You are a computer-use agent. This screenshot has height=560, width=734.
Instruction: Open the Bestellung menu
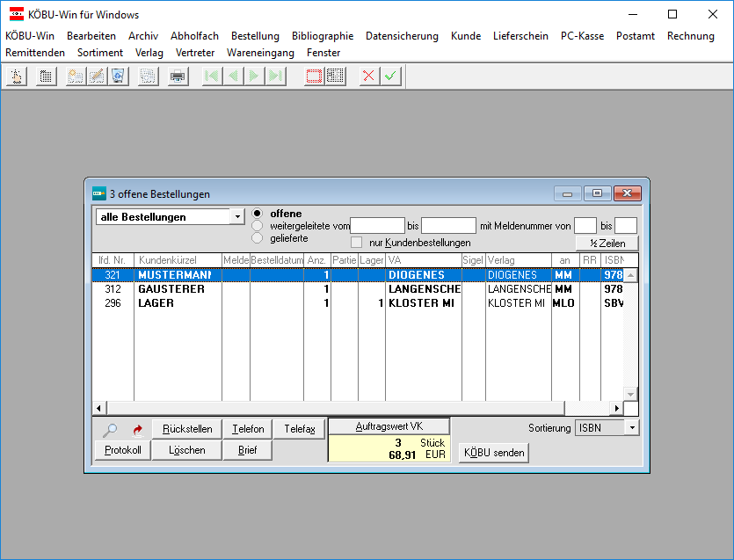255,36
